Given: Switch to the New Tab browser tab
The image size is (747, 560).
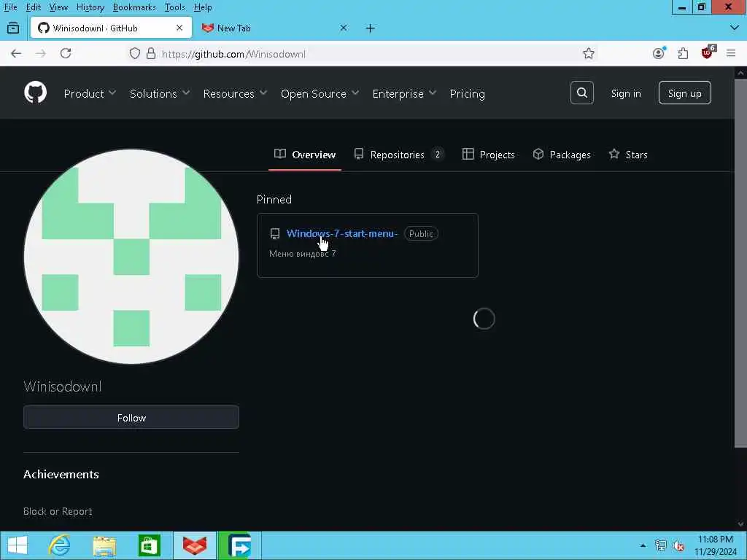Looking at the screenshot, I should 274,28.
